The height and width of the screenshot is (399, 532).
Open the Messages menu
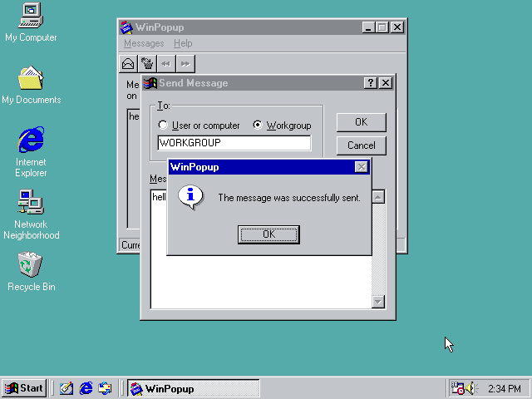click(144, 43)
